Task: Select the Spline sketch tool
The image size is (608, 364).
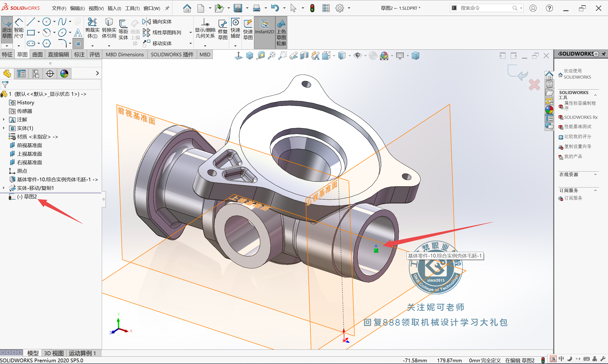Action: point(62,22)
